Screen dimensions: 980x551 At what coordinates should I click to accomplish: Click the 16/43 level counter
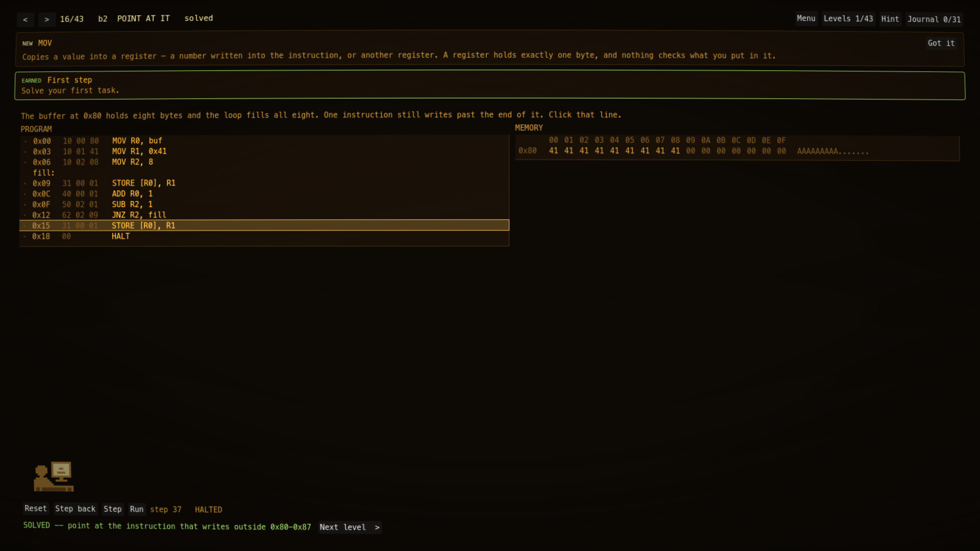pyautogui.click(x=71, y=19)
